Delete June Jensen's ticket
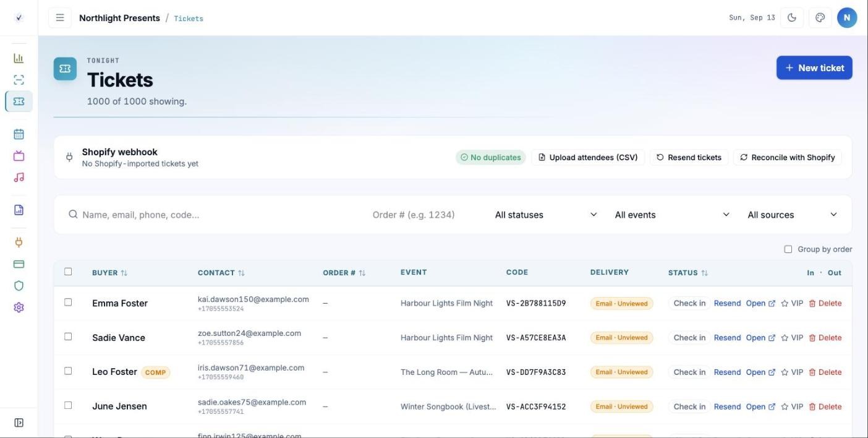Image resolution: width=868 pixels, height=438 pixels. tap(825, 406)
